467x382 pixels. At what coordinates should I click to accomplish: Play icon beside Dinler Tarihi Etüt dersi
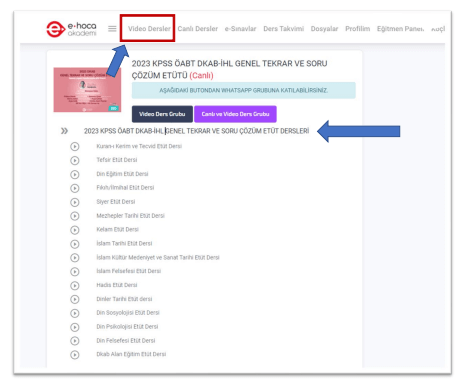[75, 299]
